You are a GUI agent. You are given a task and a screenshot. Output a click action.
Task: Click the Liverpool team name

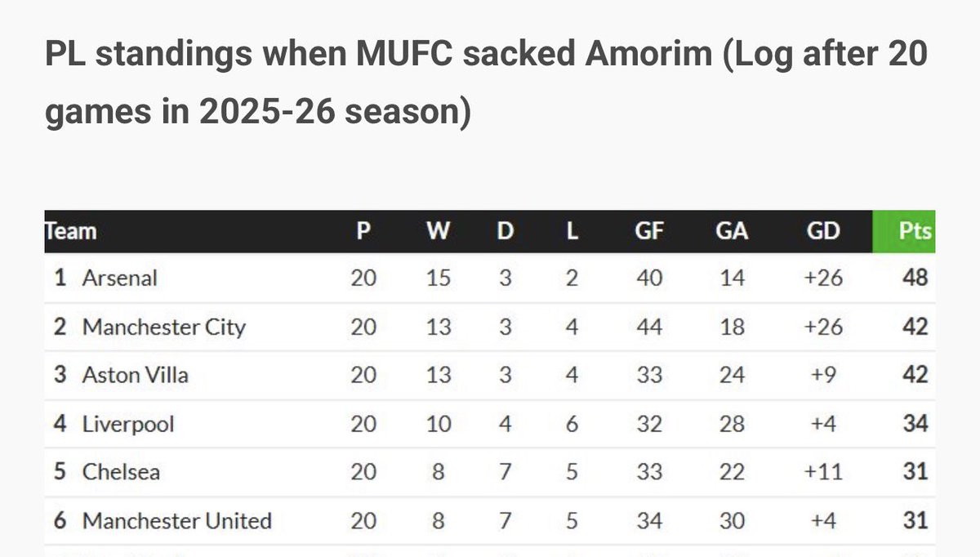[x=128, y=424]
